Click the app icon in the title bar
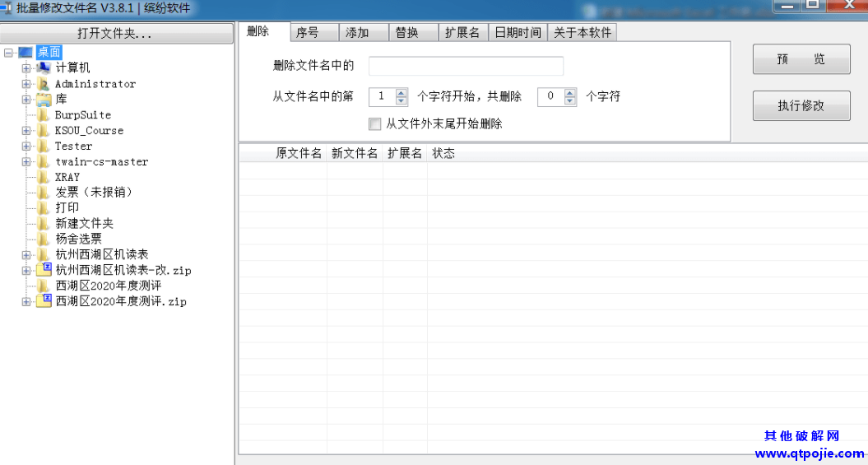Viewport: 868px width, 465px height. coord(6,7)
